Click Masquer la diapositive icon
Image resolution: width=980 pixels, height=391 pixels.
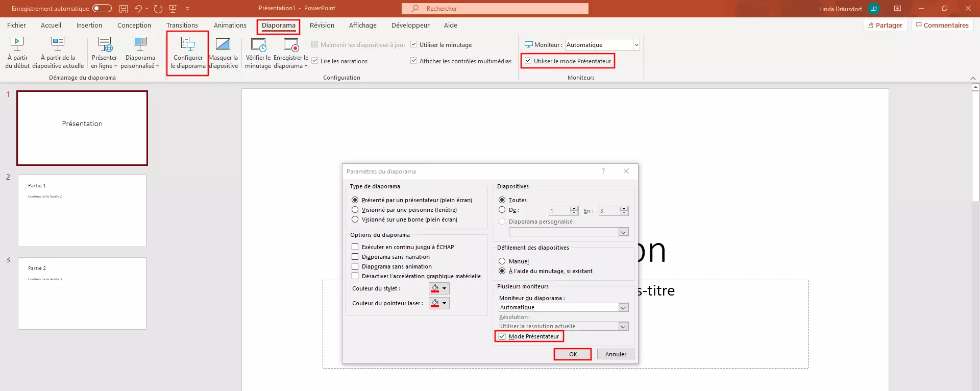tap(223, 44)
